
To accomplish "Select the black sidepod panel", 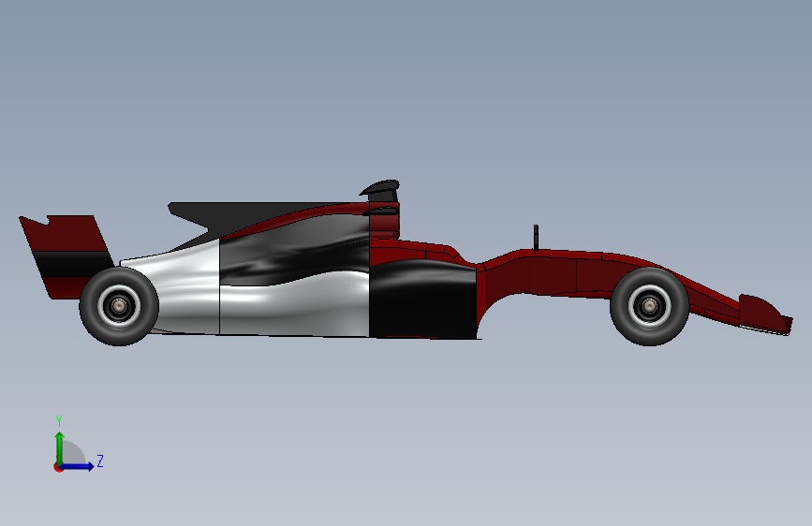I will (423, 300).
